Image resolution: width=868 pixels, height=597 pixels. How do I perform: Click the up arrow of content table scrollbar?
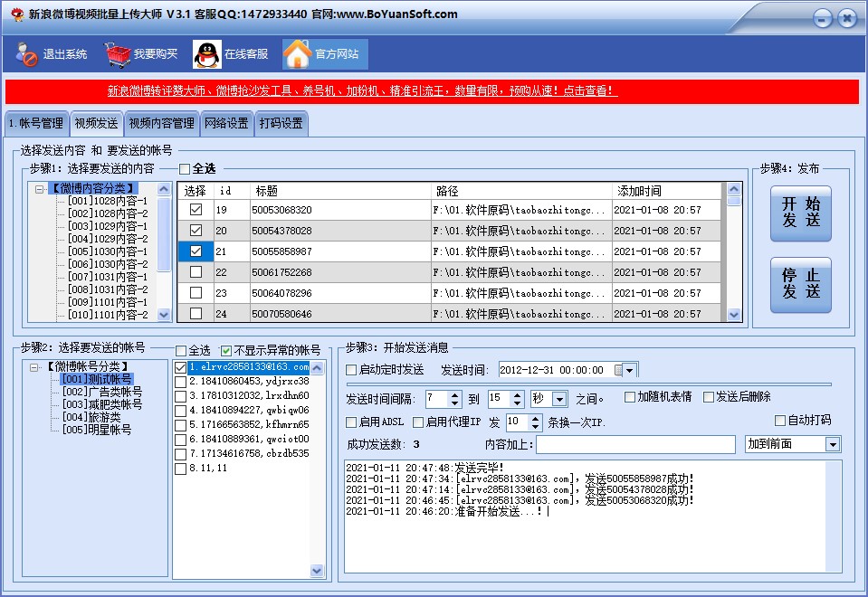click(734, 189)
